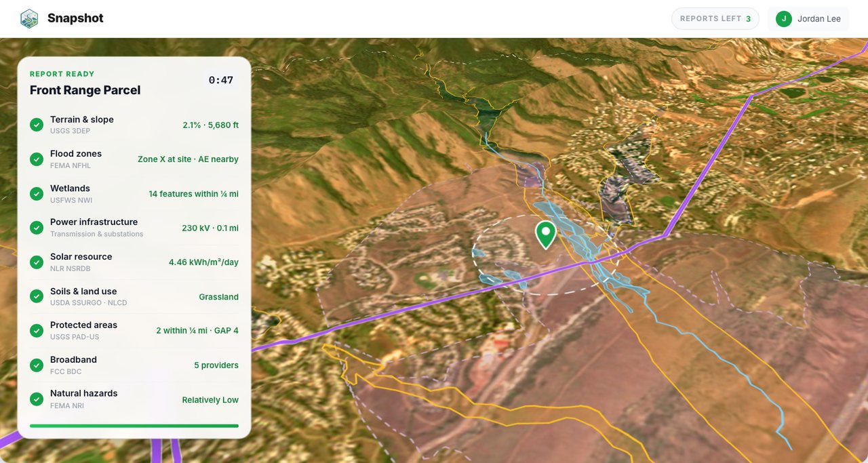Click the REPORT READY status label

62,74
